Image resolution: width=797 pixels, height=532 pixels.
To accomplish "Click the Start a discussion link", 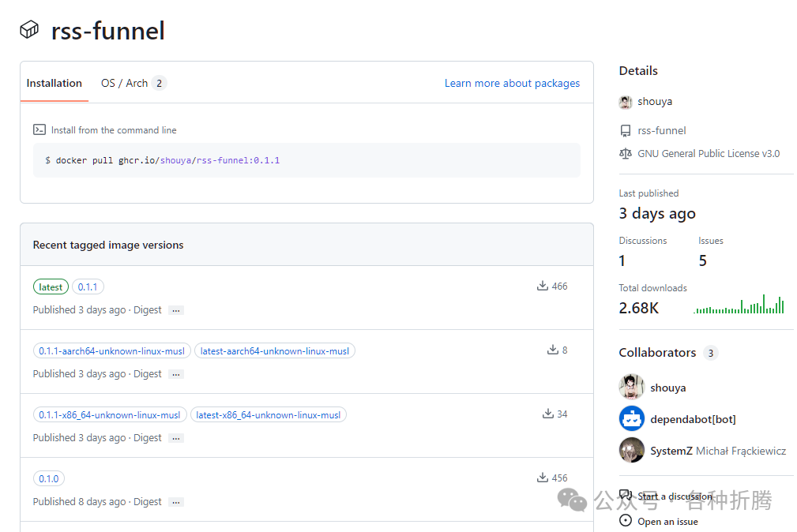I will pos(675,496).
